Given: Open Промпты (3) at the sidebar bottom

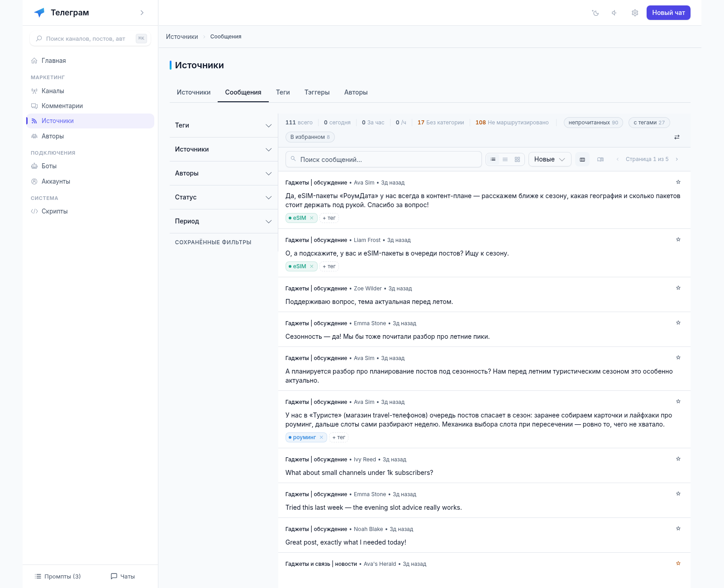Looking at the screenshot, I should click(x=58, y=576).
